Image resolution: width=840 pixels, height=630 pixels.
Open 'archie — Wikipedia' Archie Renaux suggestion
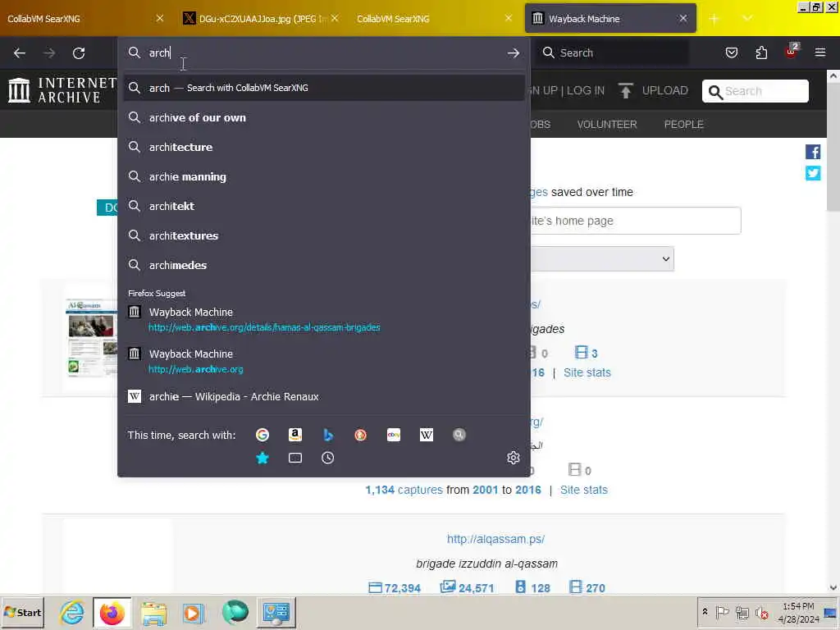pyautogui.click(x=323, y=397)
